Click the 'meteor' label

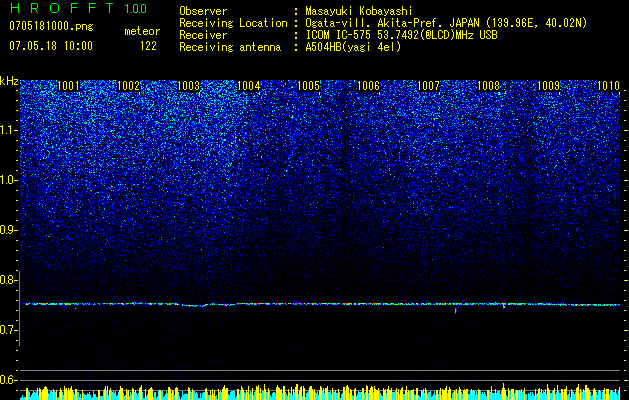(142, 31)
